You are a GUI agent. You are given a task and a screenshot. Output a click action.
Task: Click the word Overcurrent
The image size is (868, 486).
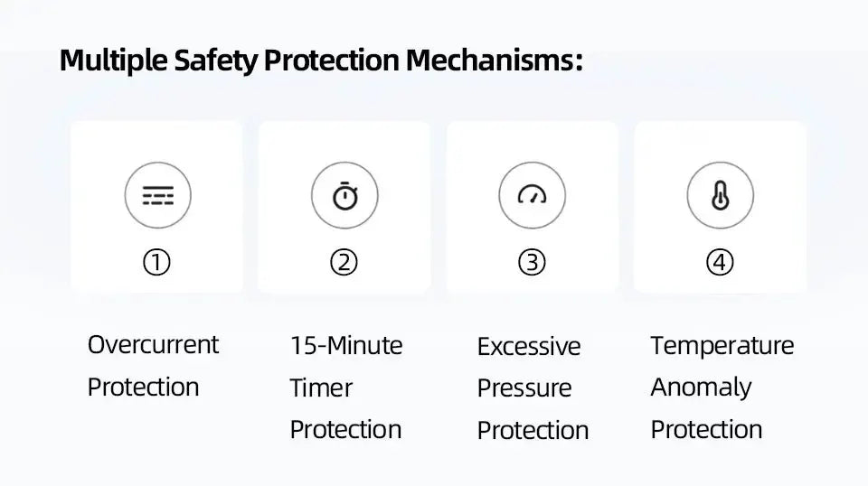(154, 345)
